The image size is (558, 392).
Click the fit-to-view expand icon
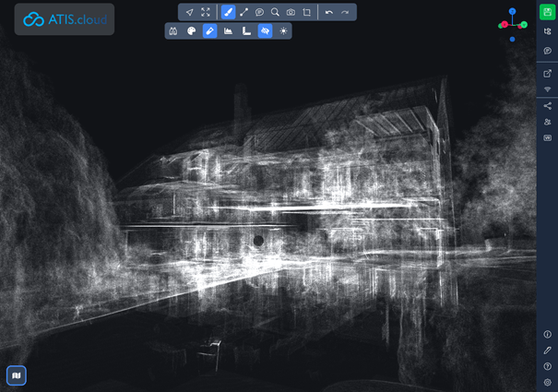point(206,12)
